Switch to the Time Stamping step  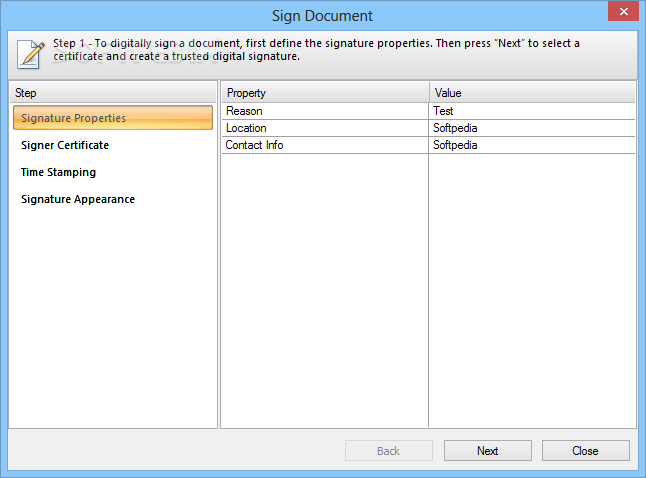point(59,172)
